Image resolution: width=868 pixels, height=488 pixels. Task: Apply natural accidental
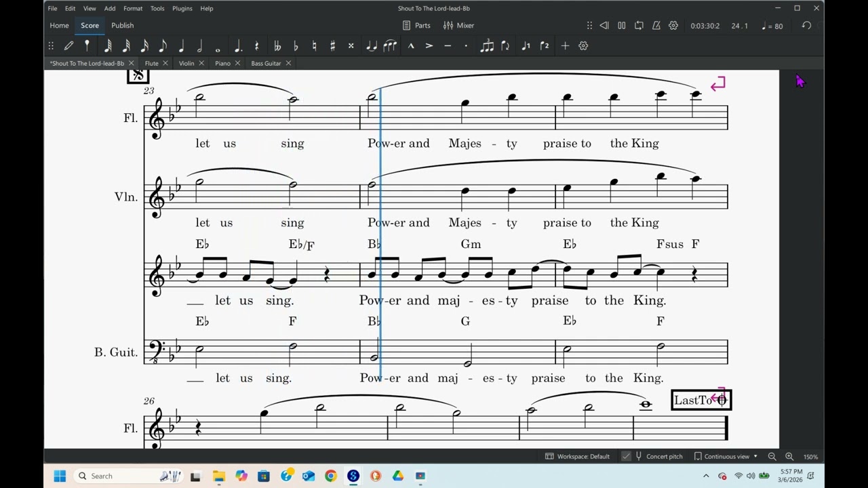314,45
